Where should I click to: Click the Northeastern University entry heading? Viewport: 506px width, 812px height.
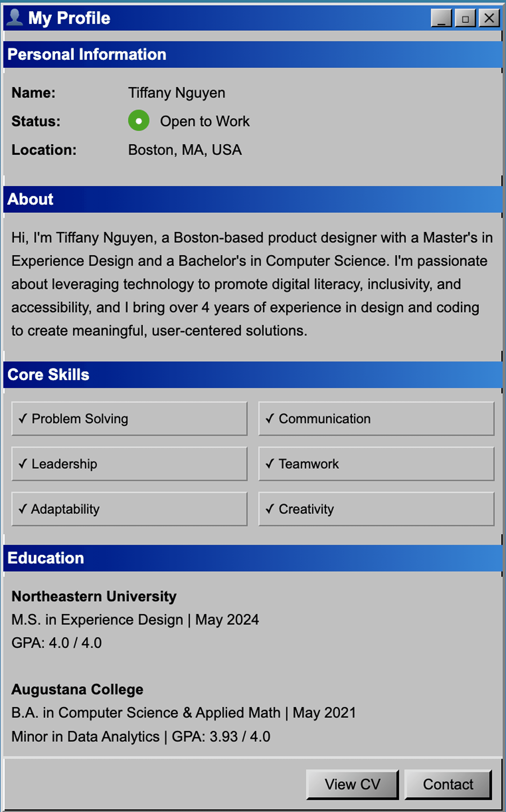tap(94, 596)
